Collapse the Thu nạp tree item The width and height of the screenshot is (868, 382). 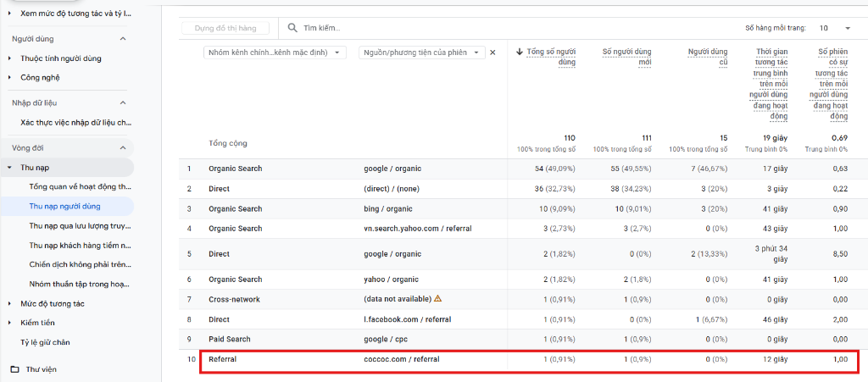9,167
